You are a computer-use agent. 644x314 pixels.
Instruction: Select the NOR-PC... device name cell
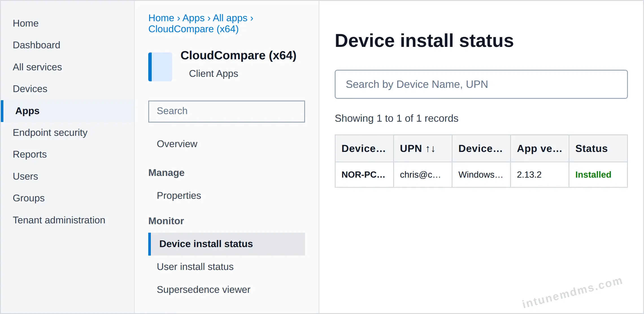coord(364,175)
